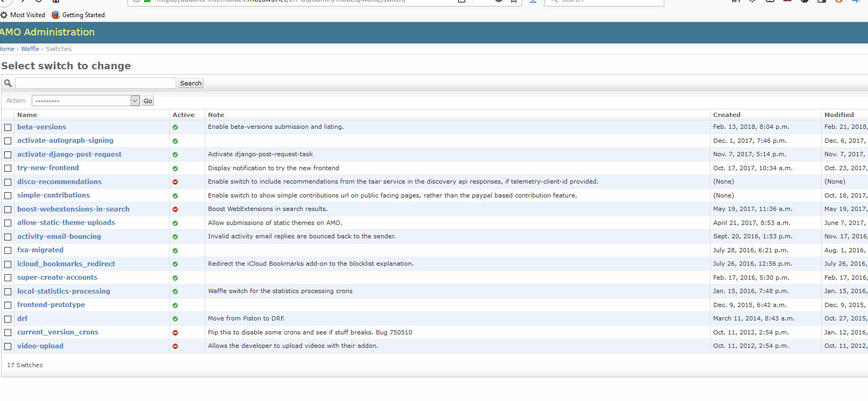868x401 pixels.
Task: Click the magnifier icon beside the search field
Action: [x=8, y=83]
